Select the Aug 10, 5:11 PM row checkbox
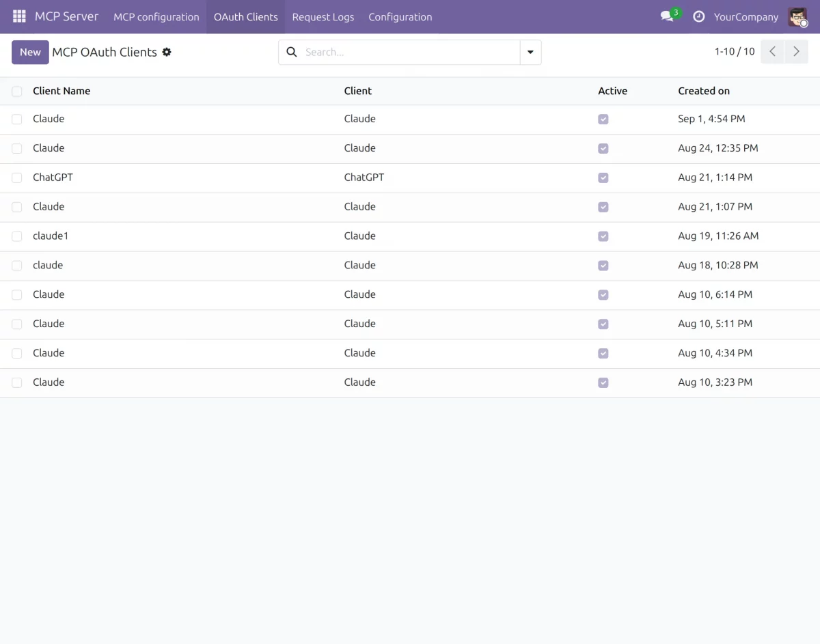 tap(17, 324)
